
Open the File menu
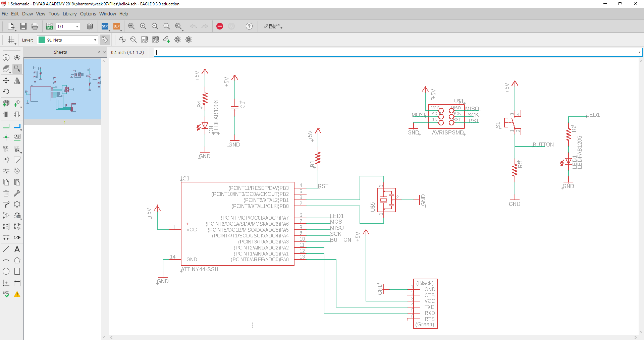pyautogui.click(x=5, y=14)
